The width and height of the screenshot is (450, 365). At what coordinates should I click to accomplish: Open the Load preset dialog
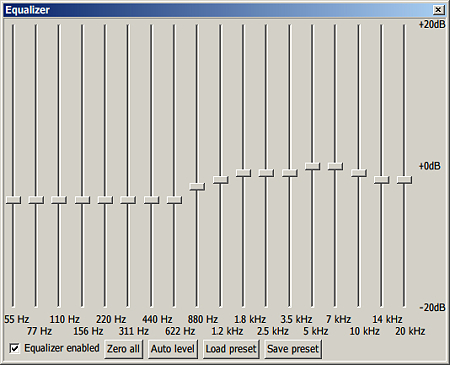[x=231, y=349]
